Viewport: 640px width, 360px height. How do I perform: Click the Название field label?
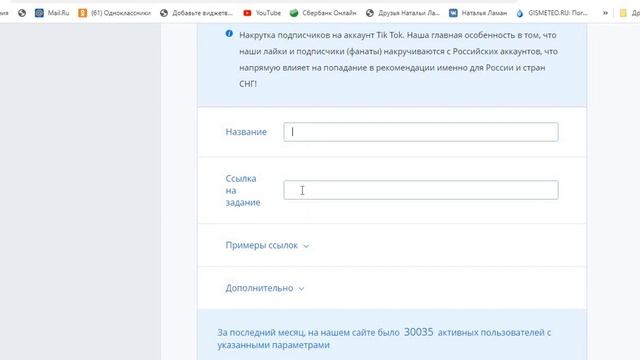click(246, 132)
